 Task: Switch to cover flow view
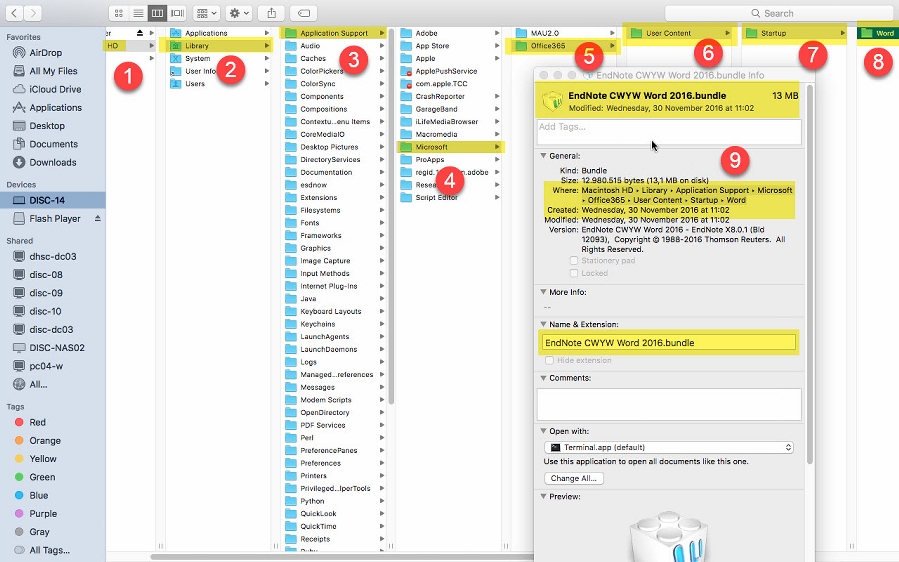[177, 13]
